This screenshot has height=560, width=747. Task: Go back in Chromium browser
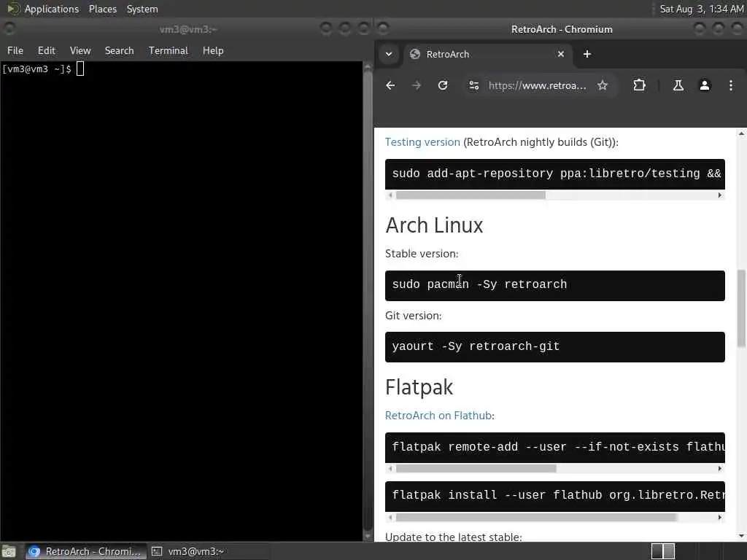pyautogui.click(x=390, y=85)
